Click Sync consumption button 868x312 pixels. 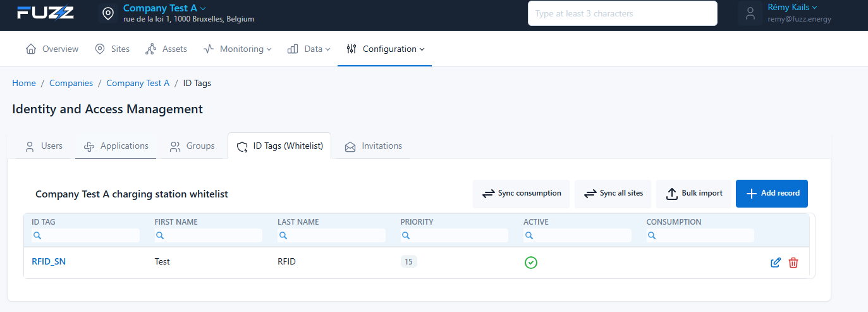522,194
